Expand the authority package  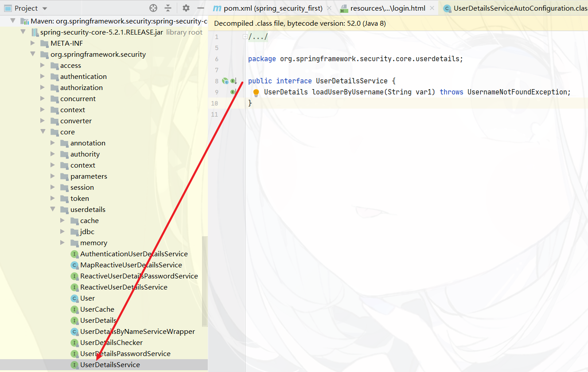coord(53,154)
